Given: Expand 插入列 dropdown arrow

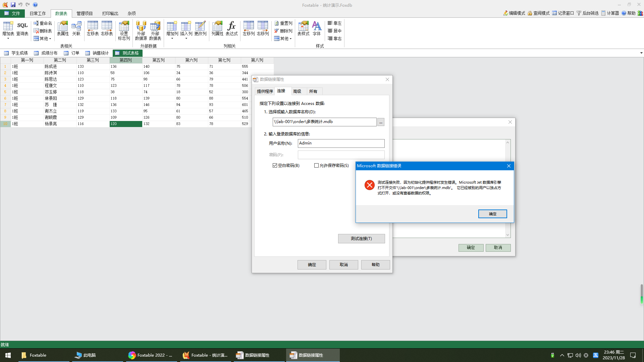Looking at the screenshot, I should tap(186, 39).
